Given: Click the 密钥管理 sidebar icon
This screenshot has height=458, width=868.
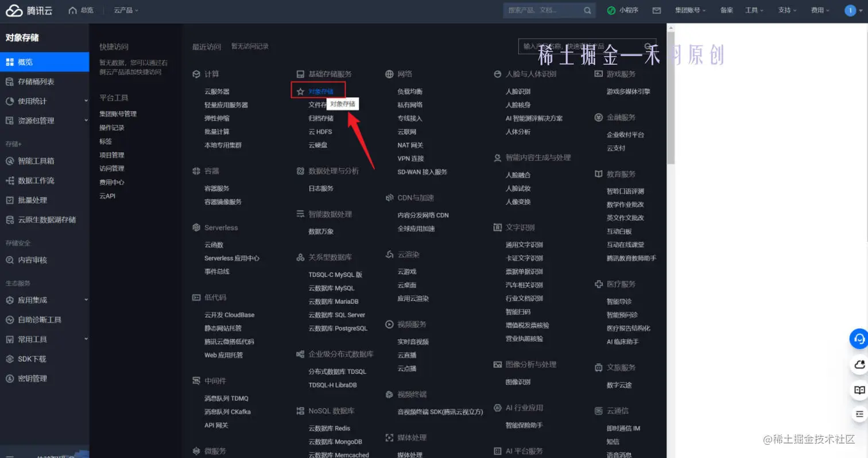Looking at the screenshot, I should 10,378.
